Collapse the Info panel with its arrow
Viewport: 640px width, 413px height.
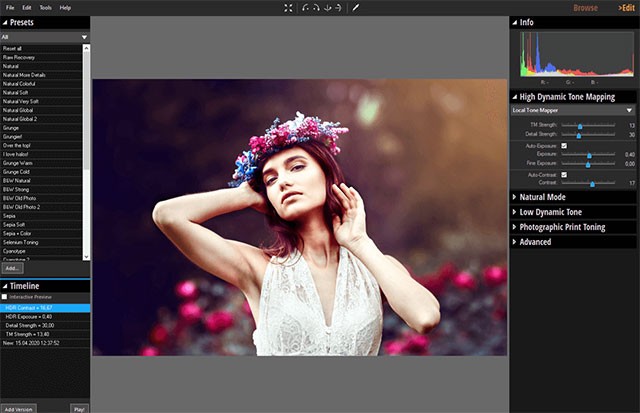tap(514, 21)
